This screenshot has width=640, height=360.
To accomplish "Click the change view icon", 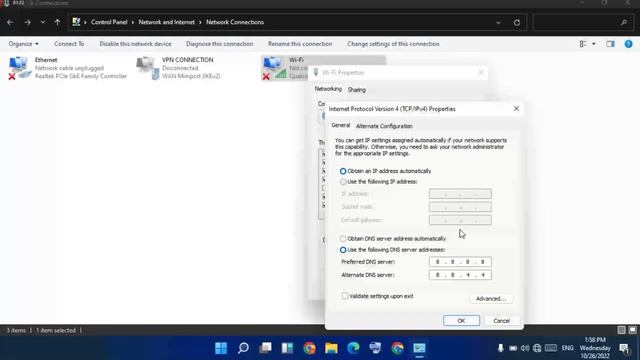I will click(x=583, y=44).
